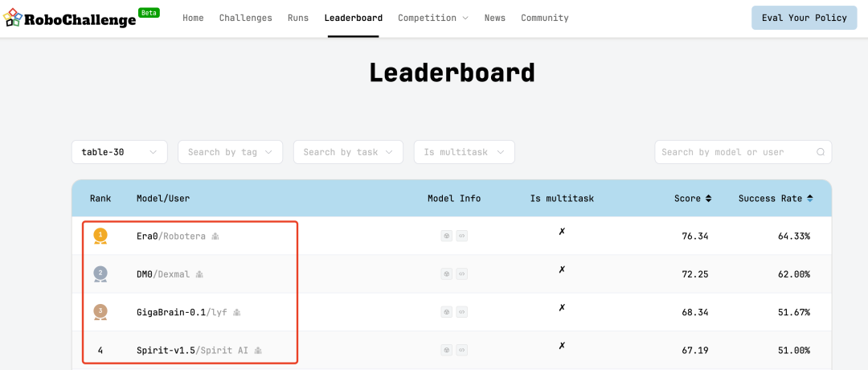Open the GigaBrain-0.1 model link
The height and width of the screenshot is (370, 868).
coord(170,312)
